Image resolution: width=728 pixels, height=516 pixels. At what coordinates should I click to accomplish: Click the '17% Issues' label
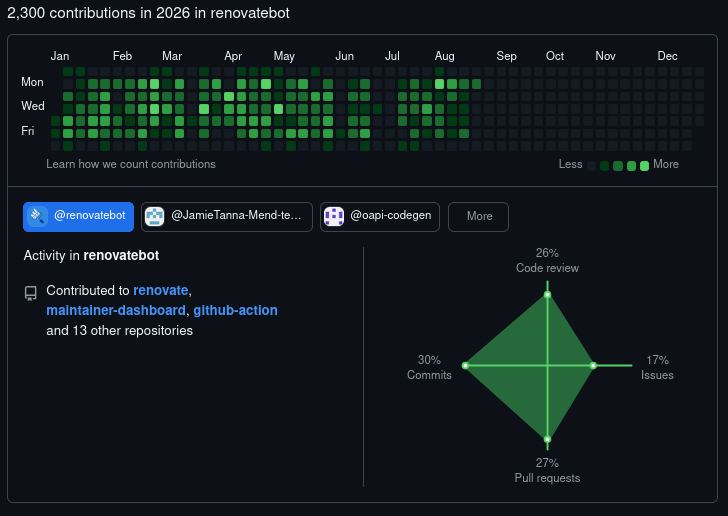coord(657,367)
